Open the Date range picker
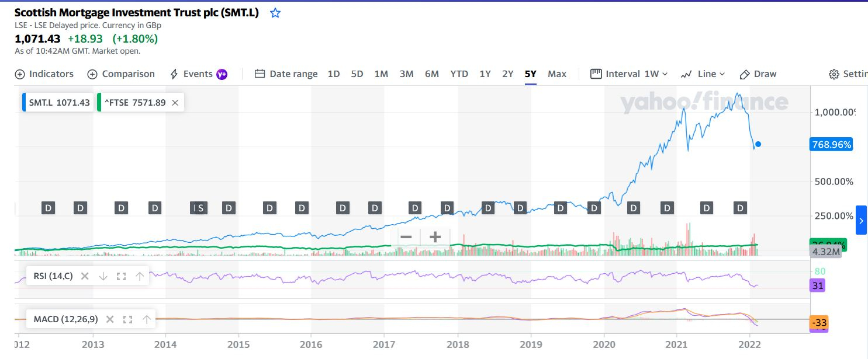This screenshot has height=359, width=868. coord(286,74)
